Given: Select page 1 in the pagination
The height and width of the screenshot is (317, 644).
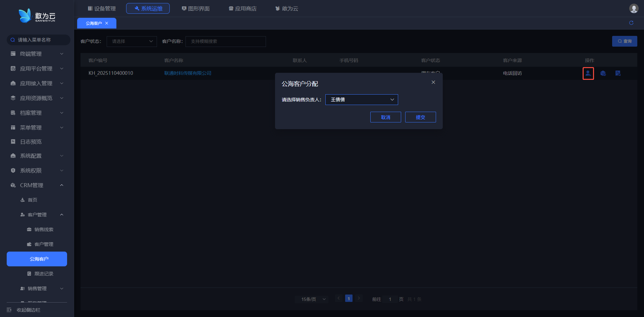Looking at the screenshot, I should point(349,298).
